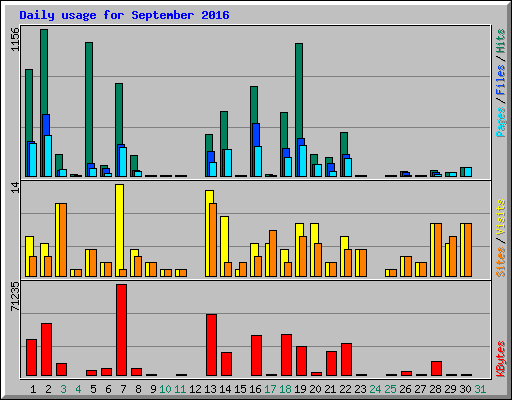Select day 30 on the x-axis
This screenshot has width=512, height=400.
[x=465, y=389]
